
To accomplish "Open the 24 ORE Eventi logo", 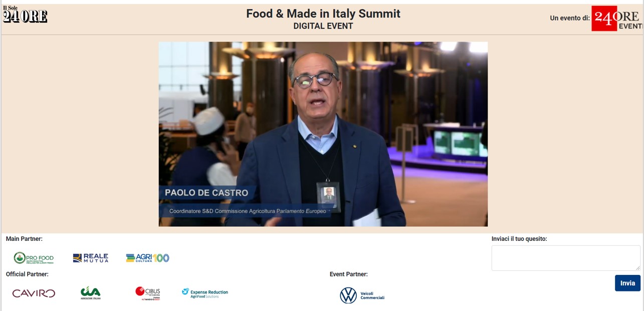I will pyautogui.click(x=617, y=19).
